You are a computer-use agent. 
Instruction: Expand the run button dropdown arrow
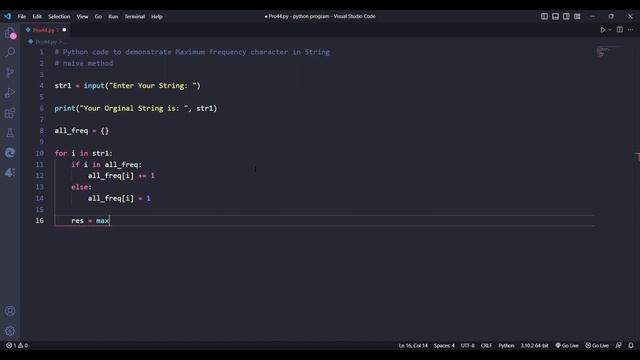610,30
